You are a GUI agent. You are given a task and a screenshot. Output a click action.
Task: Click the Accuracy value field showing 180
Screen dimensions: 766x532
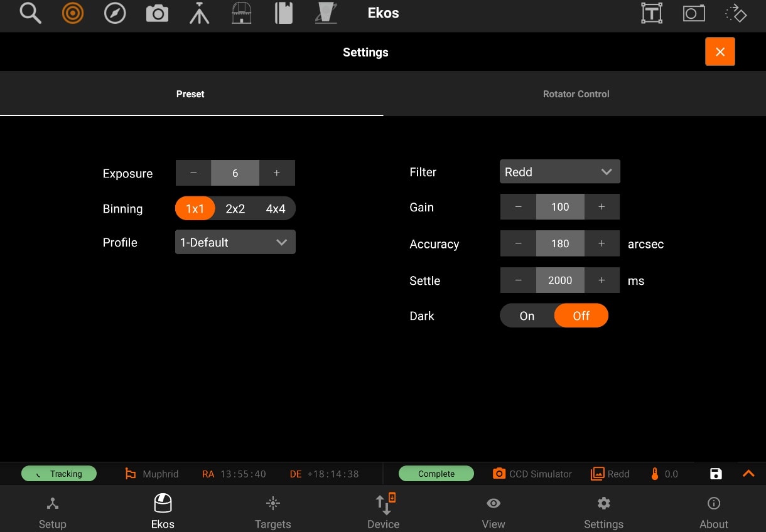pos(560,243)
